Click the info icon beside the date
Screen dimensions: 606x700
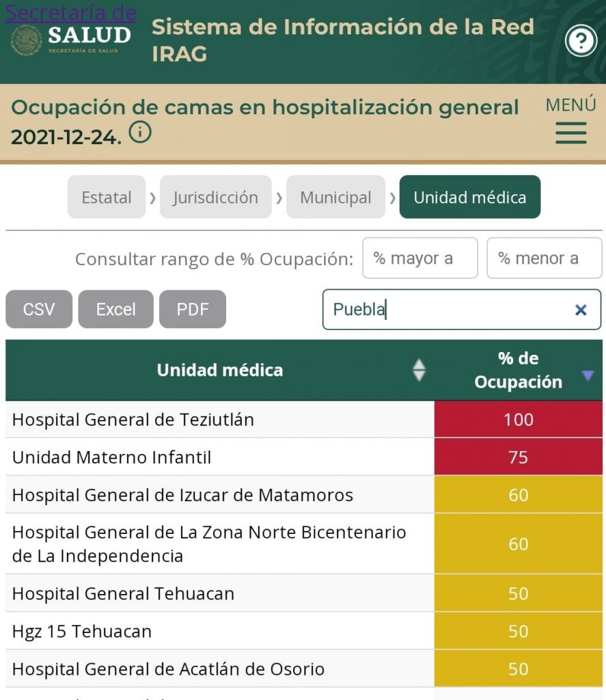pyautogui.click(x=140, y=132)
